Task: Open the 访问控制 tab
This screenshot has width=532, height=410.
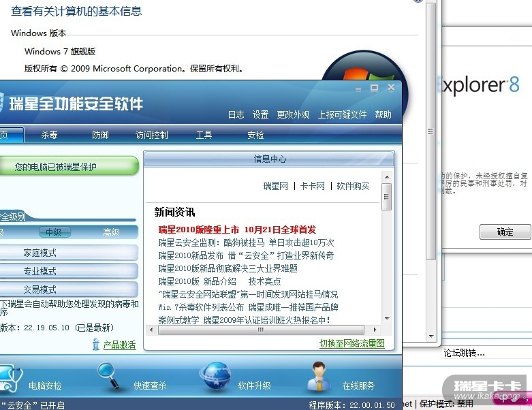Action: point(152,135)
